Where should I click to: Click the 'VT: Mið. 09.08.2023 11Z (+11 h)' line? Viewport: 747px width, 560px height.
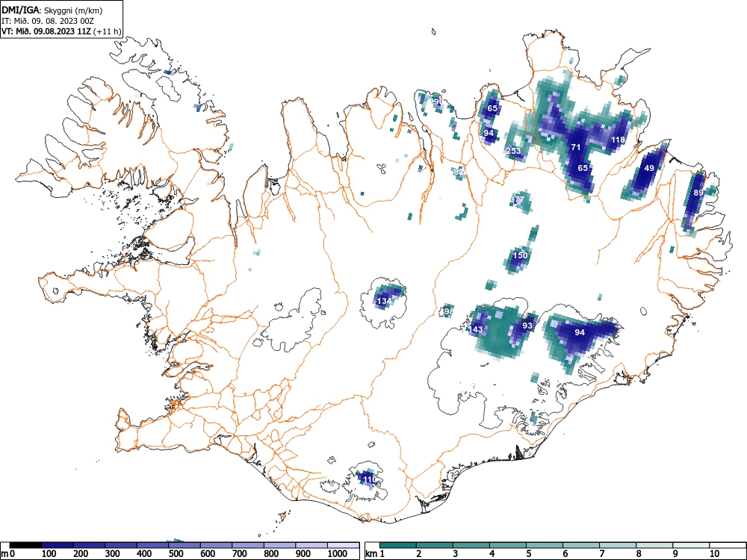point(61,31)
